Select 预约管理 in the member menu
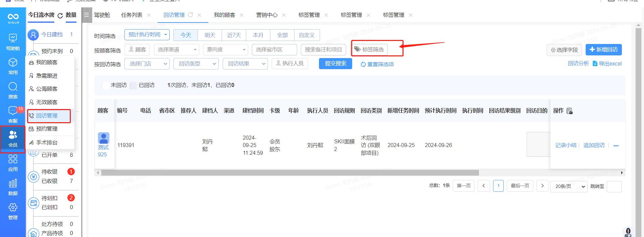 (x=47, y=129)
